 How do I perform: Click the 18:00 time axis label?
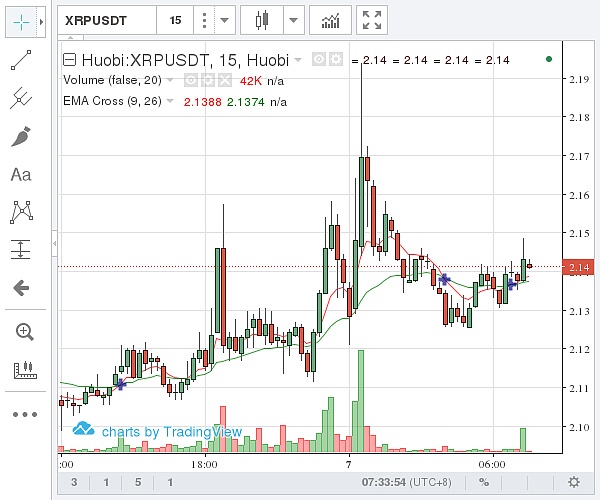point(204,464)
